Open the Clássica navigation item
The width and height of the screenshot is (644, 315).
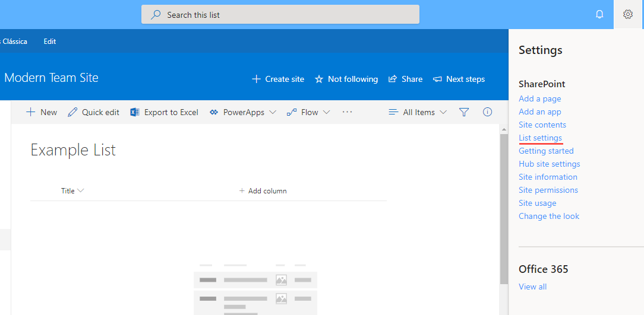14,42
